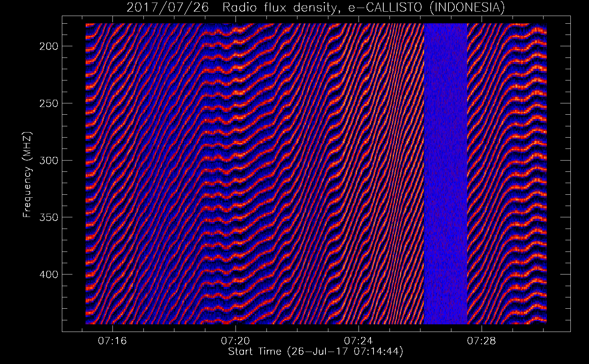589x364 pixels.
Task: Click the 07:28 time tick label
Action: [x=482, y=341]
